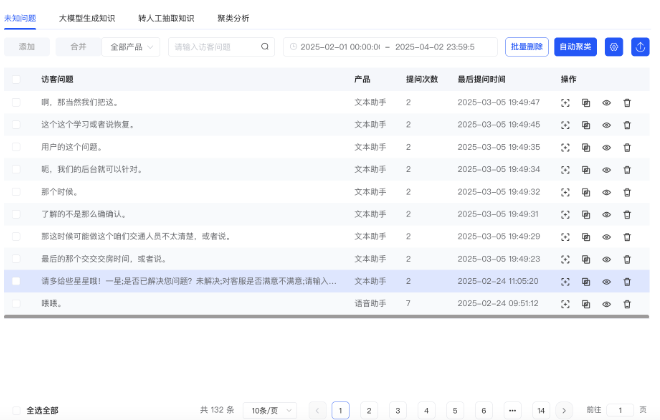Viewport: 660px width, 420px height.
Task: View details eye icon for '这个这个学习或者说恢复。'
Action: [606, 125]
